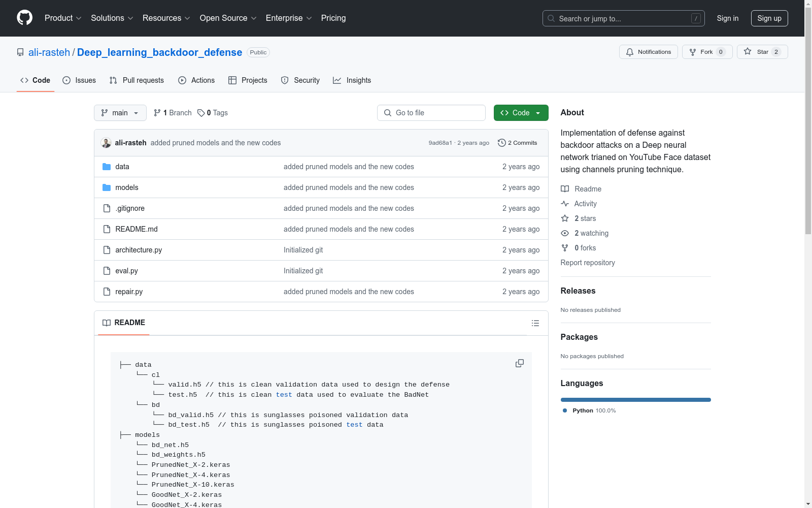Click the file icon beside repair.py
Screen dimensions: 812x508
107,292
